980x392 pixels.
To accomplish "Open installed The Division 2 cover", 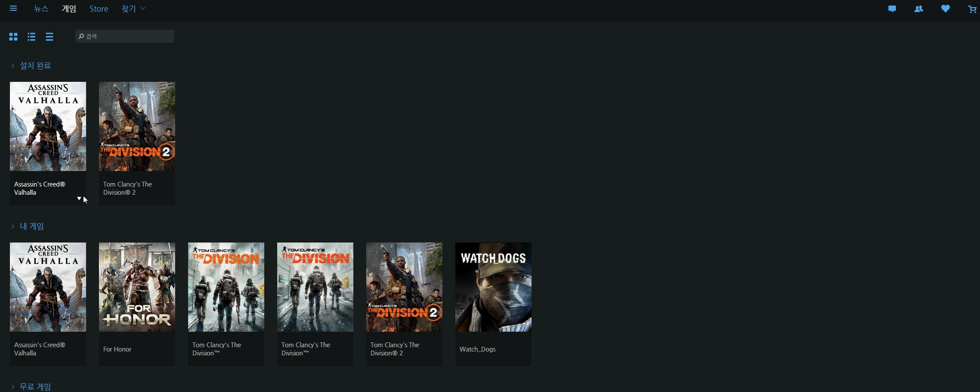I will tap(137, 126).
